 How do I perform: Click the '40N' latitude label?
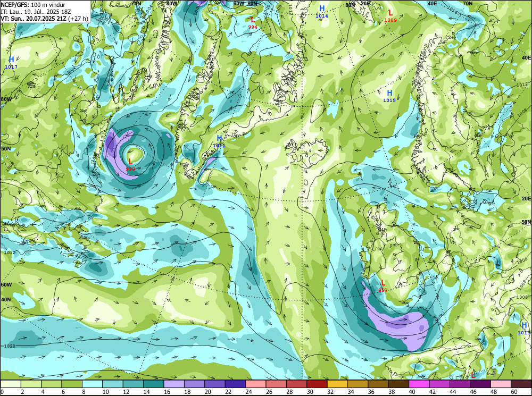click(x=6, y=300)
